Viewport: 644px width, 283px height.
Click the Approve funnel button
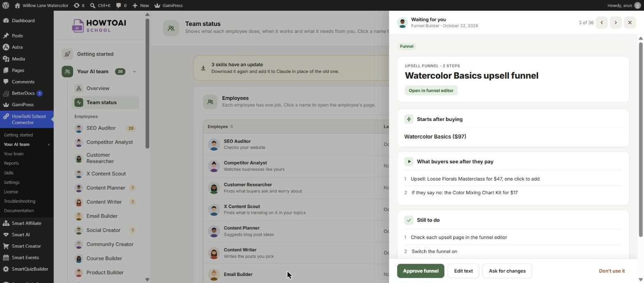(x=421, y=271)
